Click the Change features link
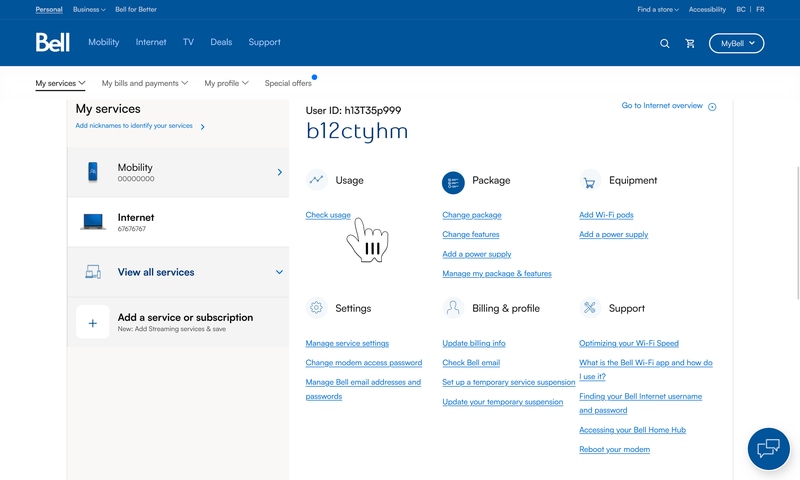Viewport: 800px width, 480px height. coord(471,234)
